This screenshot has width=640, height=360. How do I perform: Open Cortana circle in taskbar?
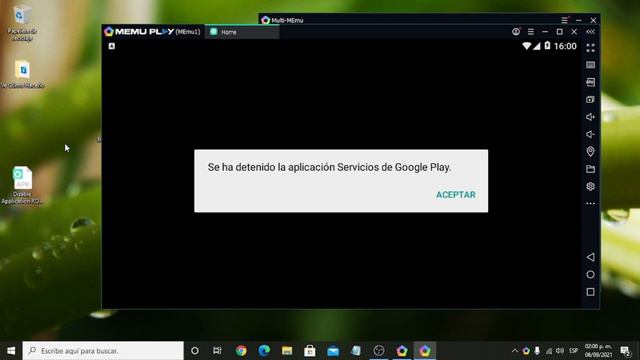pos(195,351)
